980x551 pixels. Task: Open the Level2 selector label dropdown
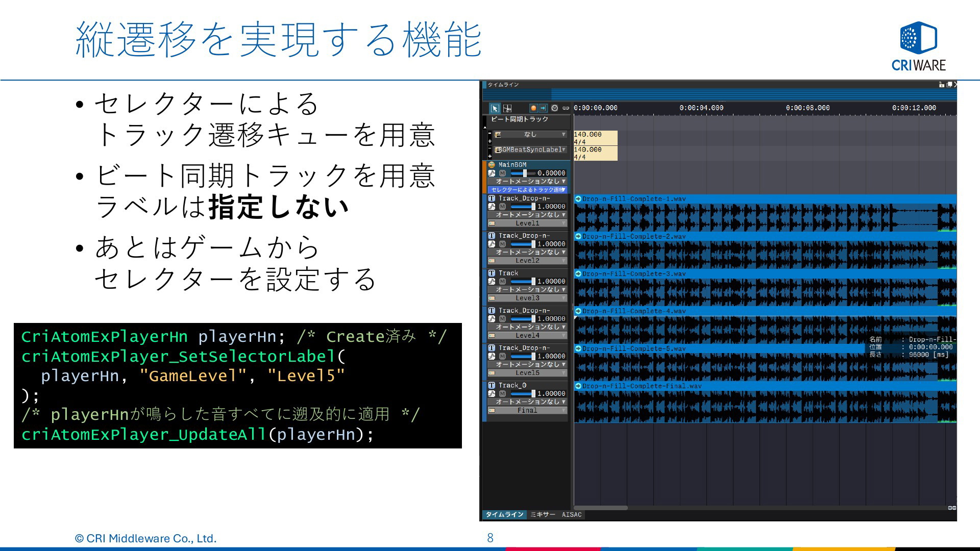[528, 261]
